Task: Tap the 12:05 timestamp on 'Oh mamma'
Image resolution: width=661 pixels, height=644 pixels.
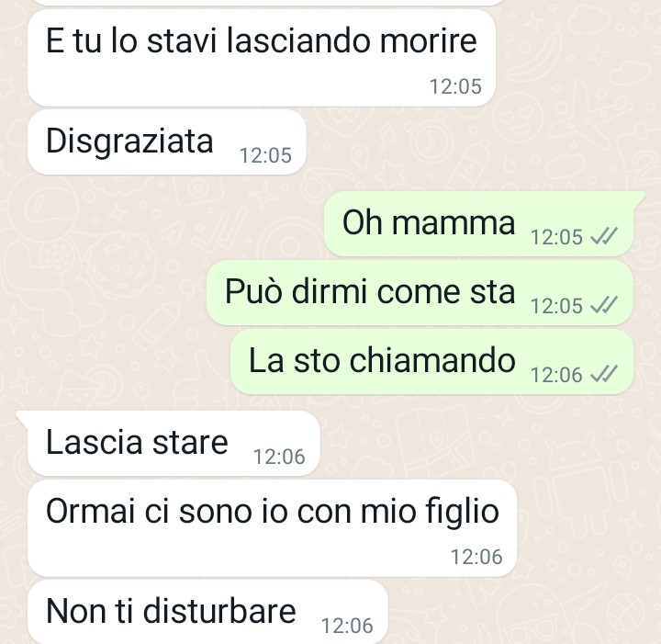Action: (x=556, y=237)
